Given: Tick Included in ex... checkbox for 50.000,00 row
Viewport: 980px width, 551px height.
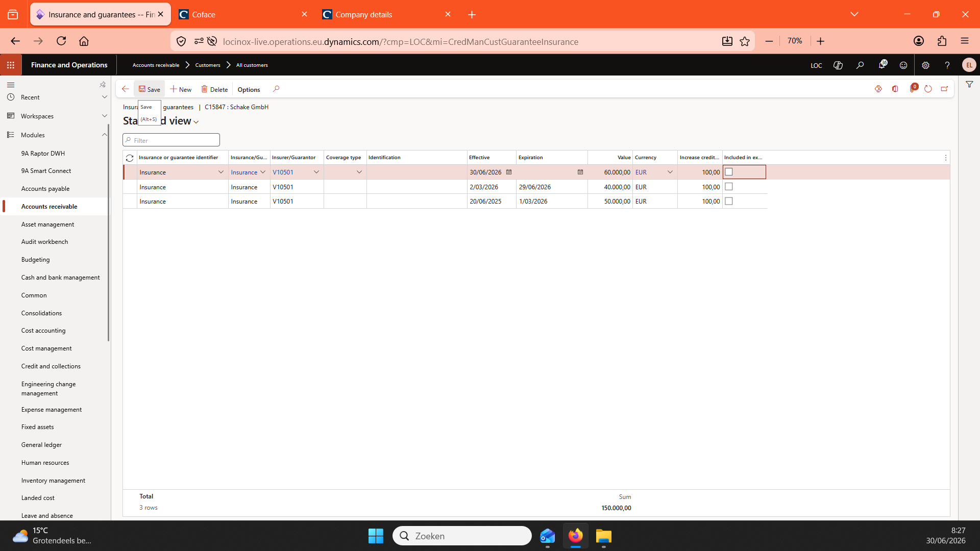Looking at the screenshot, I should click(729, 201).
